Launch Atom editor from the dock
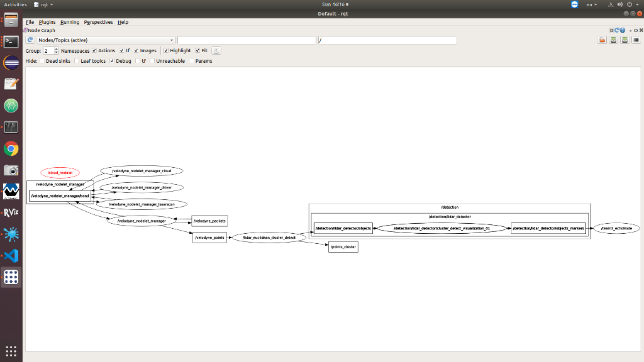Image resolution: width=644 pixels, height=362 pixels. pos(11,106)
